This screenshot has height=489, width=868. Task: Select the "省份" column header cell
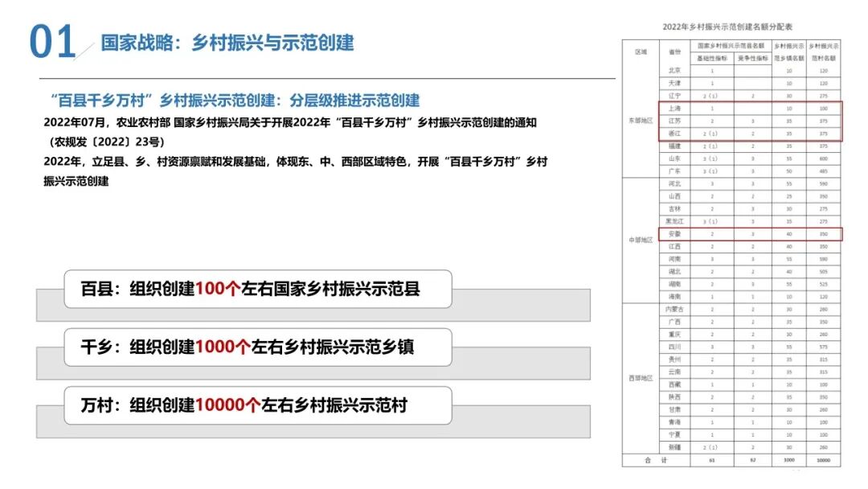tap(673, 50)
